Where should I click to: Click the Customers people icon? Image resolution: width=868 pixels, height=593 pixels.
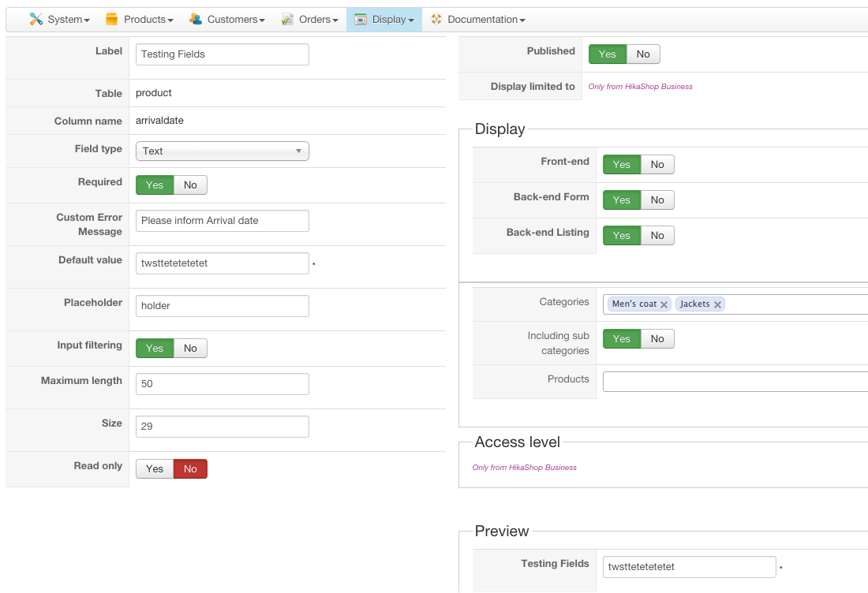196,19
